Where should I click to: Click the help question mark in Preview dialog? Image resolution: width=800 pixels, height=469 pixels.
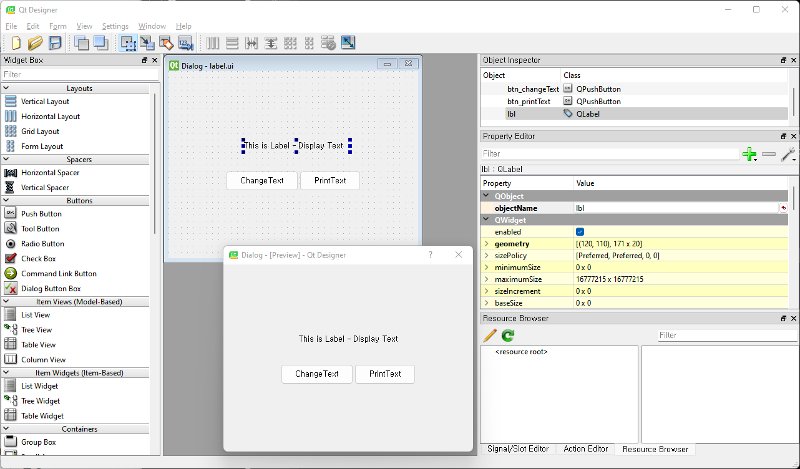pos(431,255)
